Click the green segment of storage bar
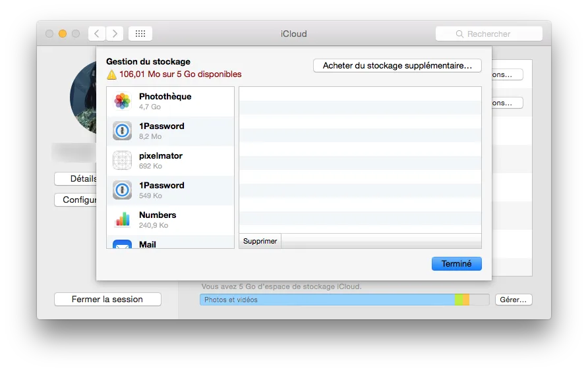The height and width of the screenshot is (372, 588). coord(459,300)
